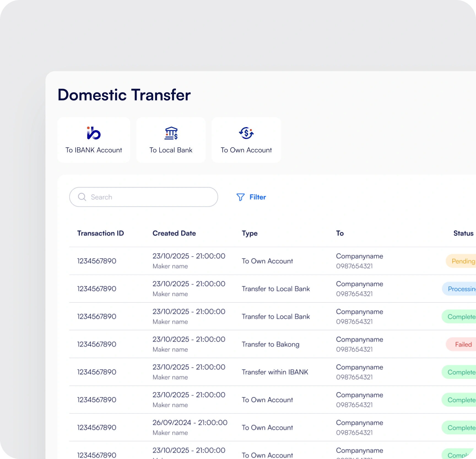Click the Status column header

pos(463,233)
